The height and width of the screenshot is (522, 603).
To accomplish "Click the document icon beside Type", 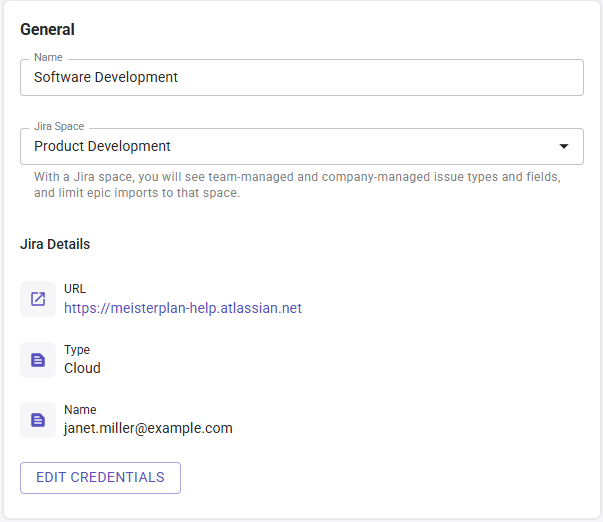I will (38, 360).
